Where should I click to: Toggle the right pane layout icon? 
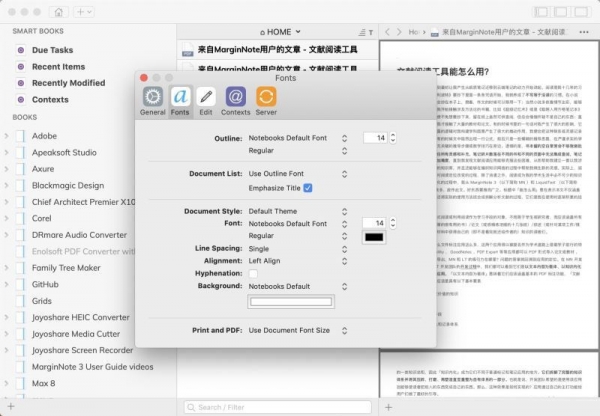[581, 12]
